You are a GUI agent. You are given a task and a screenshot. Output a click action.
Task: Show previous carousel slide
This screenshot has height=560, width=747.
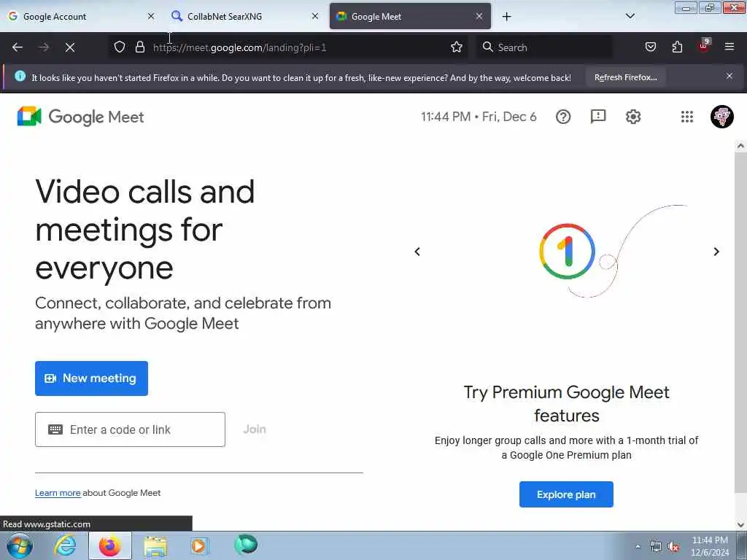click(417, 252)
